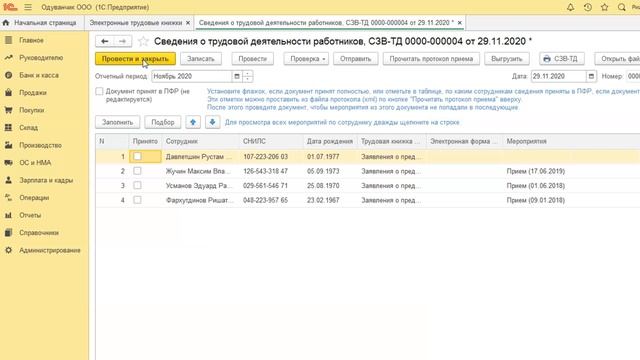The height and width of the screenshot is (360, 640).
Task: Open Склад section in sidebar
Action: point(28,128)
